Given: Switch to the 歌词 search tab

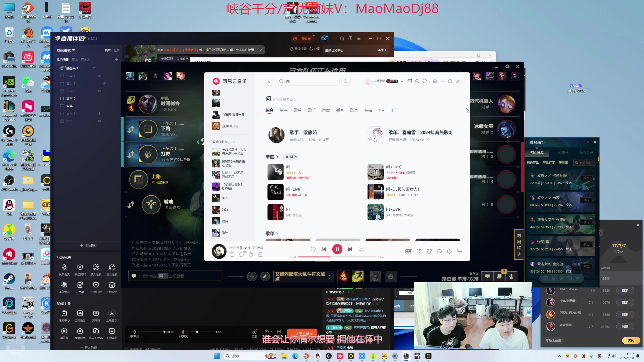Looking at the screenshot, I should point(354,110).
